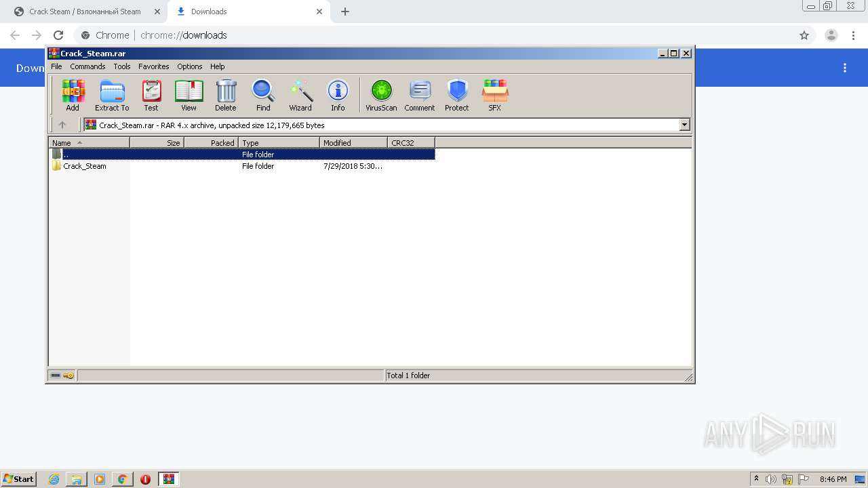Open the View file tool
The width and height of the screenshot is (868, 488).
click(x=189, y=95)
